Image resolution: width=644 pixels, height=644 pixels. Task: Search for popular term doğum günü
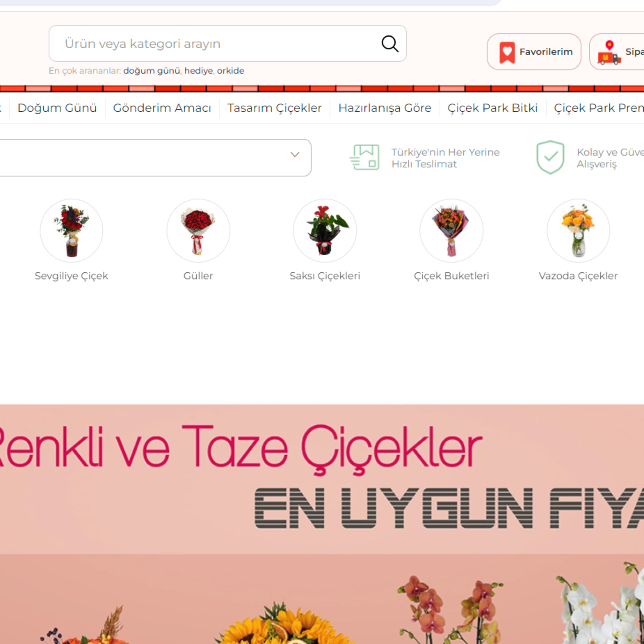(x=152, y=71)
